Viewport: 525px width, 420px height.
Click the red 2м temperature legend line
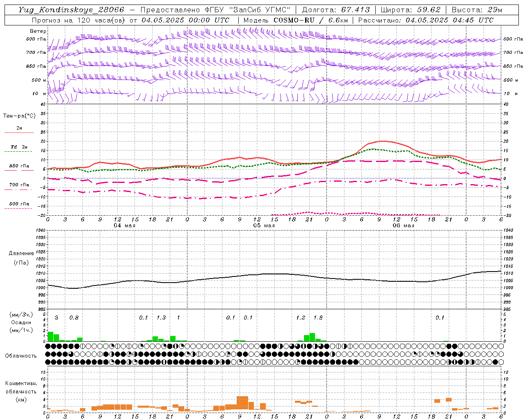(x=19, y=132)
